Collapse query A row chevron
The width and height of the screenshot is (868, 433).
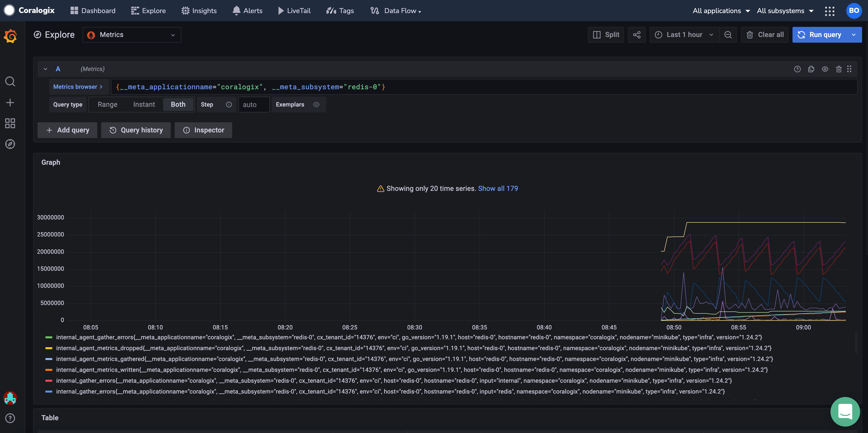pos(45,69)
